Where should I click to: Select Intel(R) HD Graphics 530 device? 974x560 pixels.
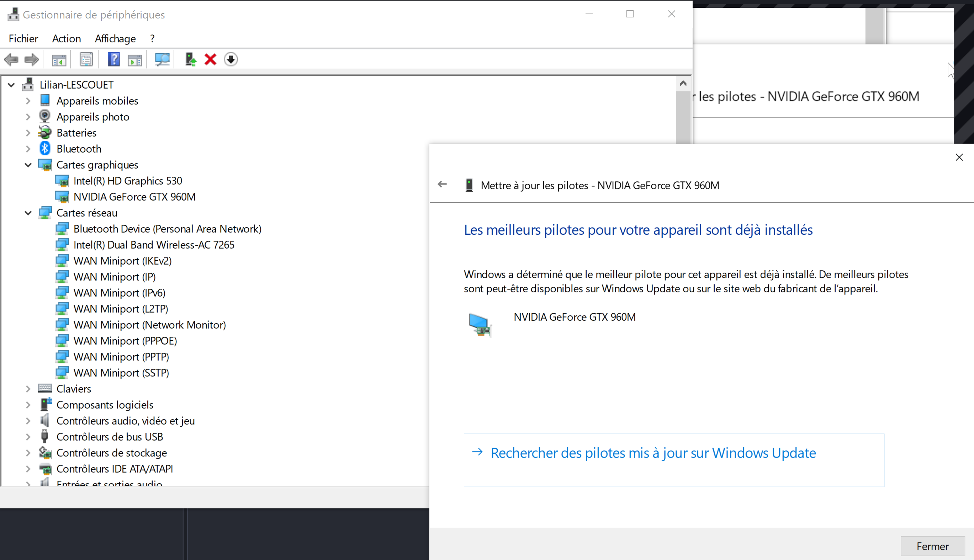128,181
